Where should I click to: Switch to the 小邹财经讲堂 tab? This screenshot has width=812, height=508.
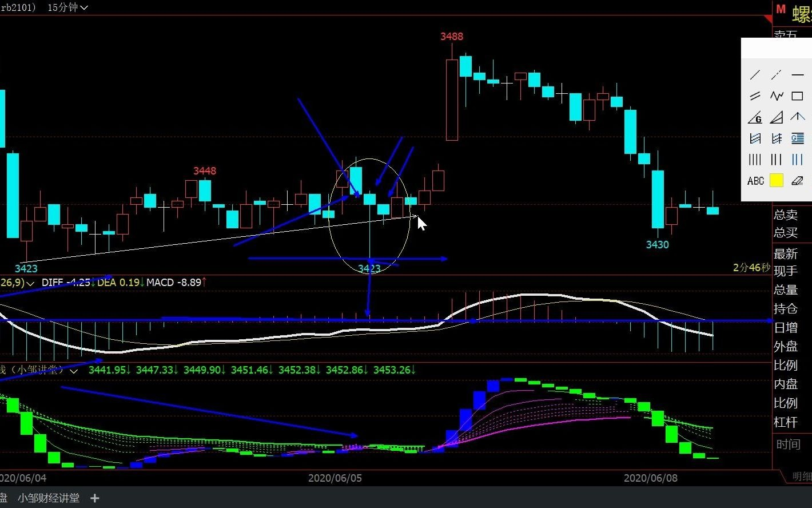click(x=49, y=498)
